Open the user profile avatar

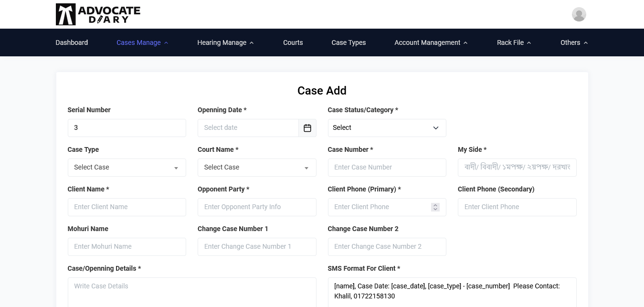[x=579, y=14]
